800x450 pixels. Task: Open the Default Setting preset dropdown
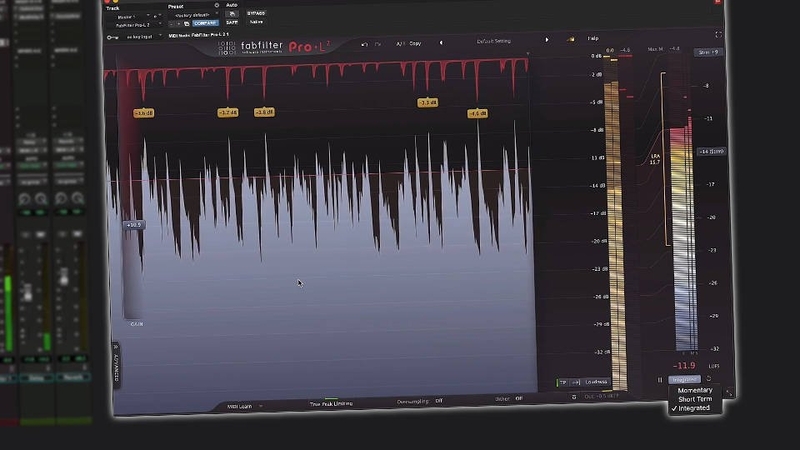point(494,41)
